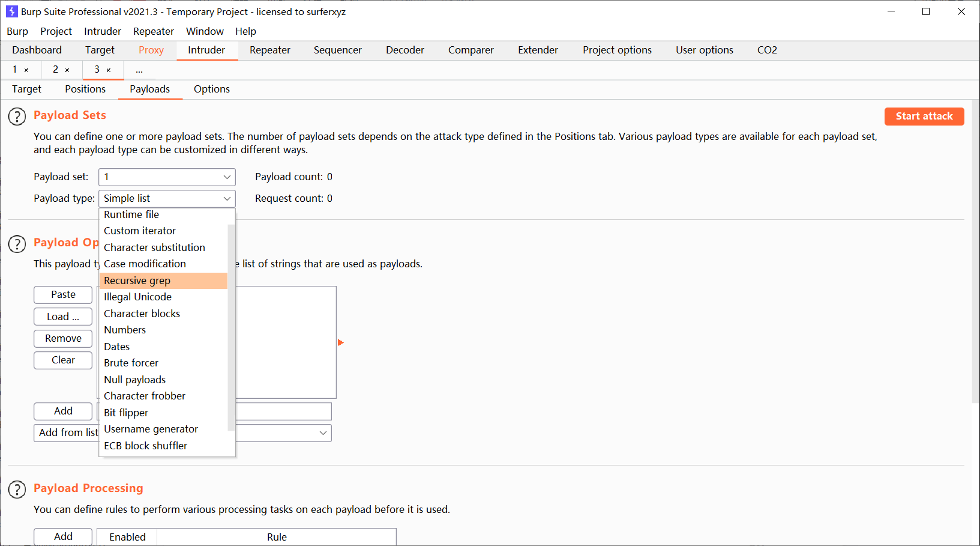Focus the new payload item input field

point(283,411)
